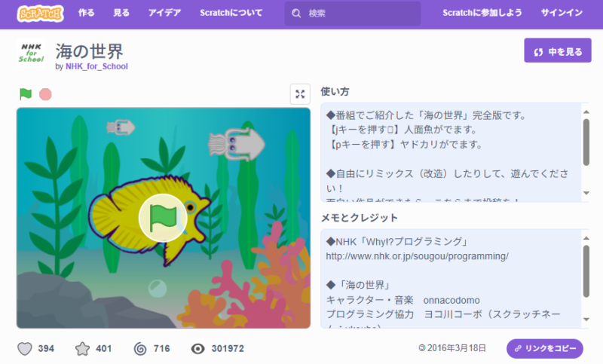
Task: Click the 394 loves count
Action: pos(46,349)
